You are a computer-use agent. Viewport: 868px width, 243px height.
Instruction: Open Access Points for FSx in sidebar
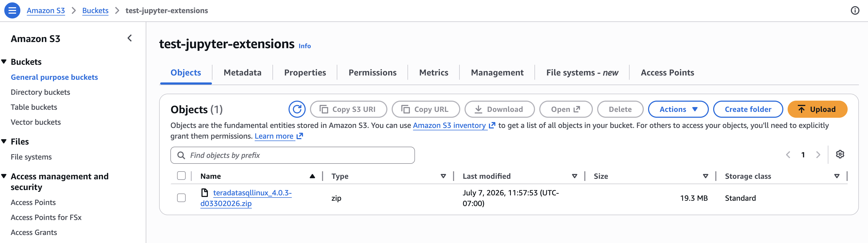(46, 217)
